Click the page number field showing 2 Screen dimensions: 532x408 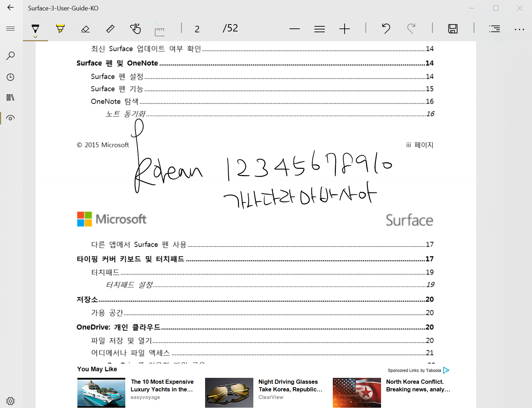[197, 29]
